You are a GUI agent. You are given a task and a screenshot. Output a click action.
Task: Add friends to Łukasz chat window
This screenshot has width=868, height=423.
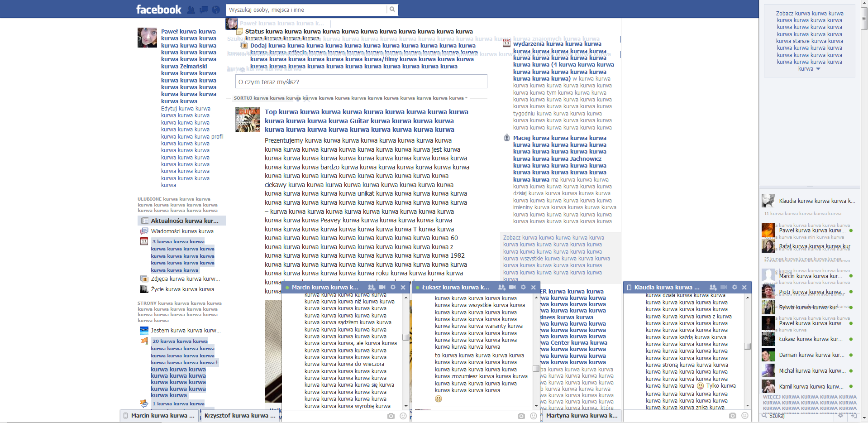click(x=501, y=287)
